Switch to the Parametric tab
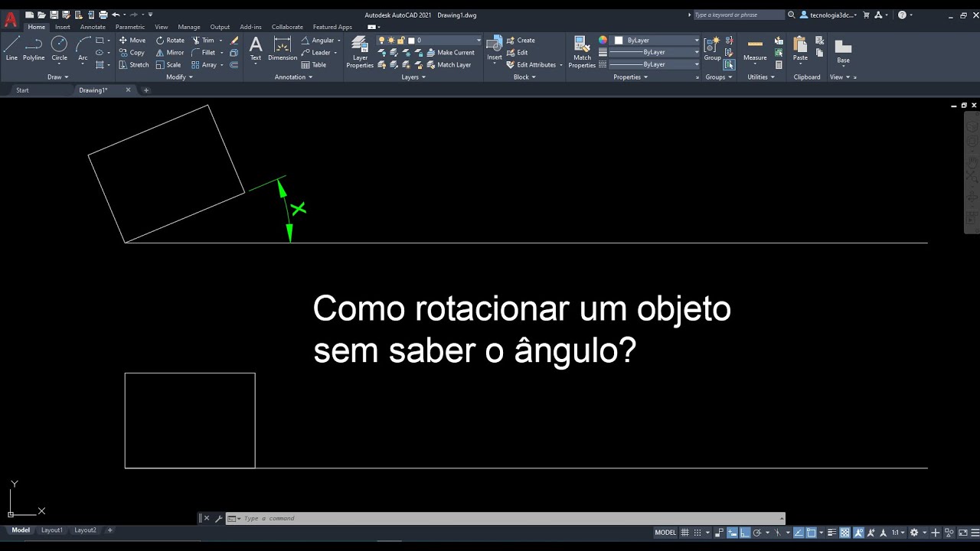 pos(130,27)
